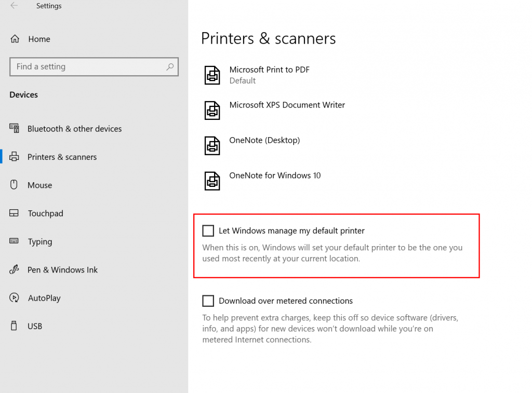Click the Default label under Print to PDF
Screen dimensions: 532x393
click(x=242, y=80)
